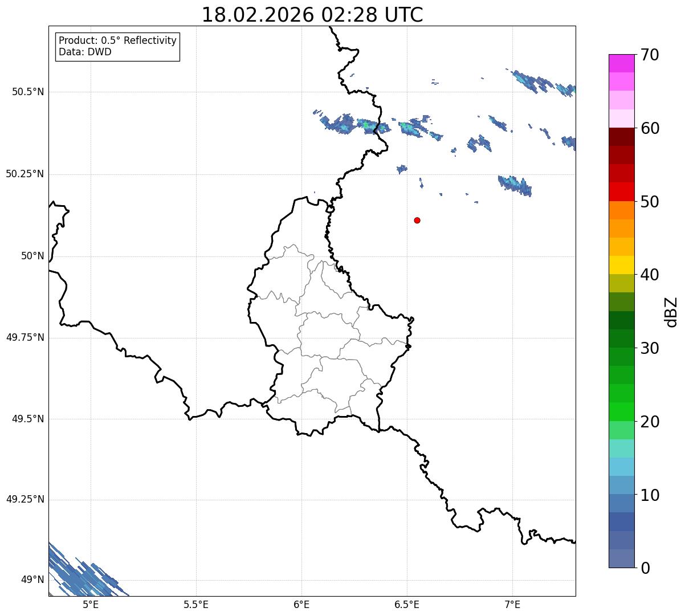Click the colorbar tick label 50

coord(650,202)
